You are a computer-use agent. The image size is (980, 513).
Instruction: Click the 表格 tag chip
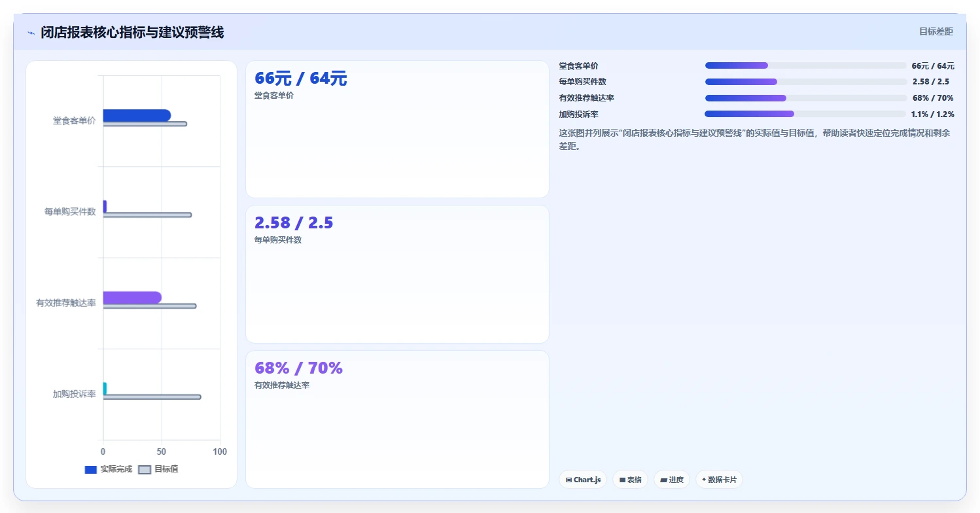[x=631, y=480]
